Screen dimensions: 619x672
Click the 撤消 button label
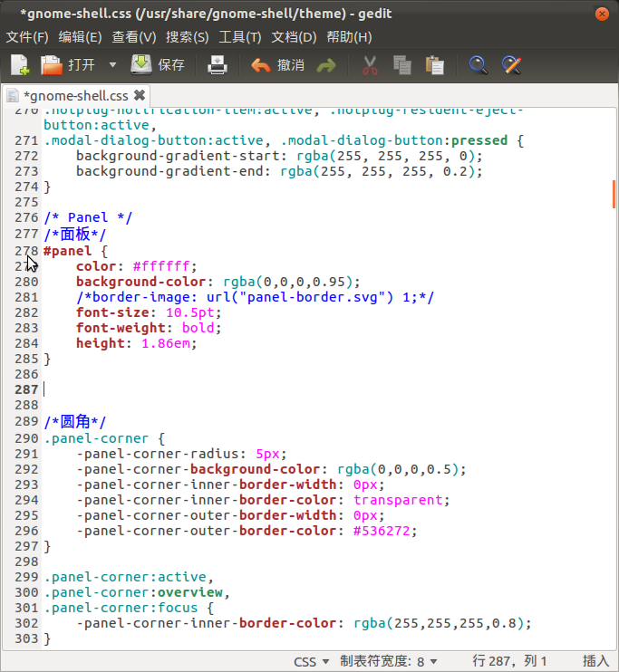pyautogui.click(x=291, y=65)
